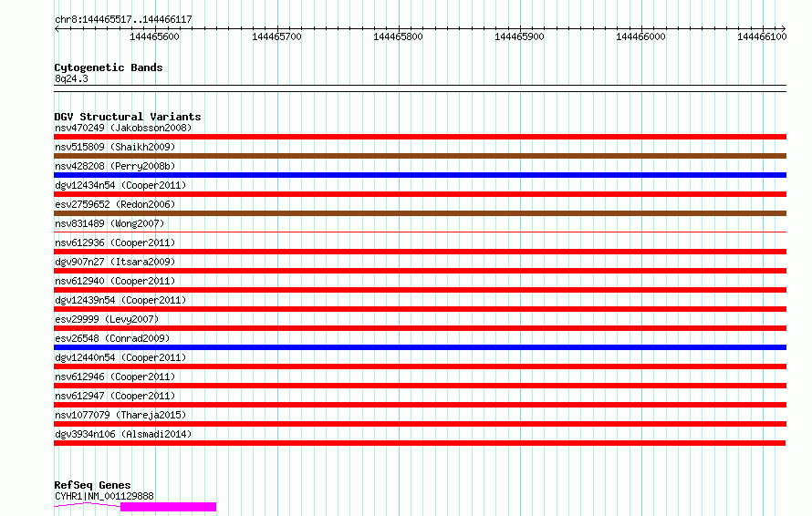Open the RefSeq Genes track title
The image size is (812, 516).
92,485
